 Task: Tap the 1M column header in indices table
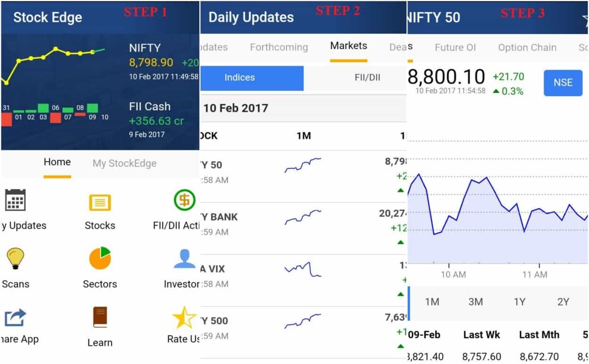[304, 136]
